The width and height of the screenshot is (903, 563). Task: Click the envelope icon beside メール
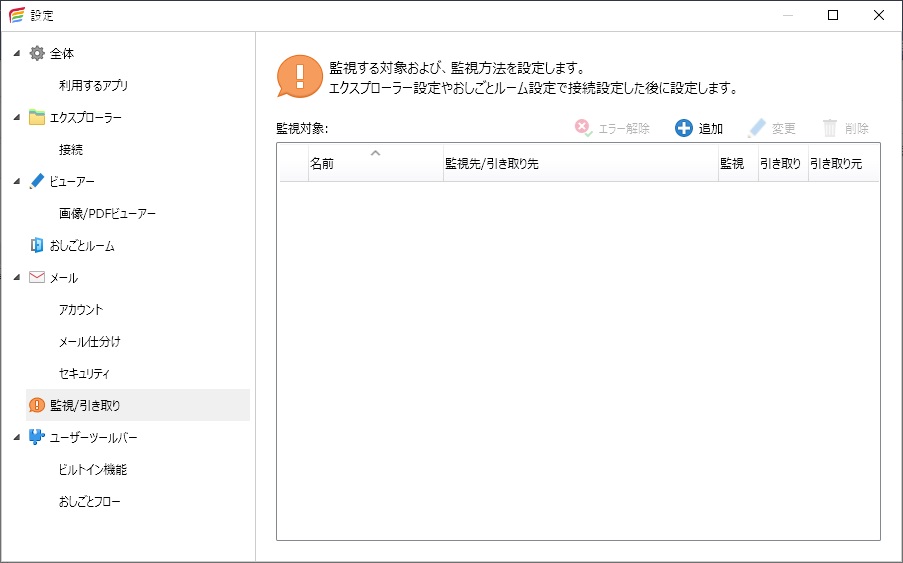[37, 277]
